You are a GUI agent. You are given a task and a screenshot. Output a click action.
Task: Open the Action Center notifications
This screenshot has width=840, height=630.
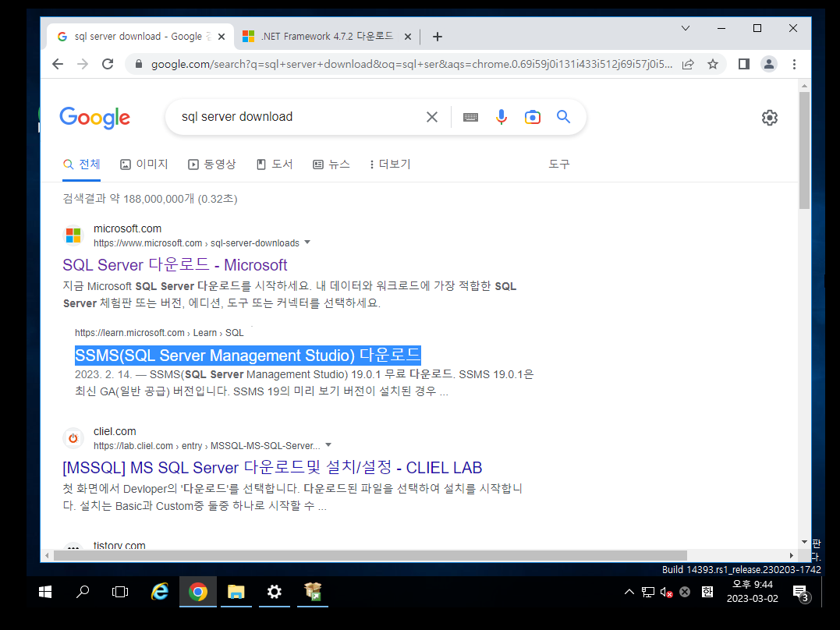pyautogui.click(x=801, y=593)
